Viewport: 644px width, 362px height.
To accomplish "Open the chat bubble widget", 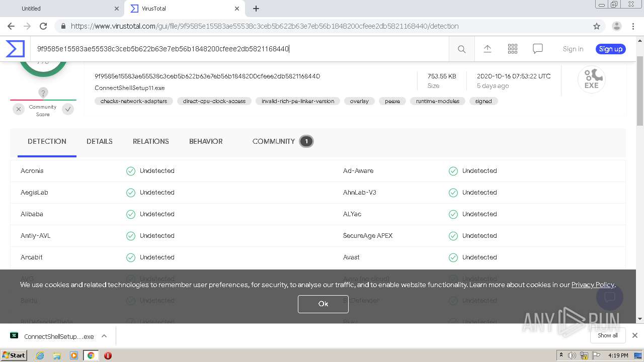I will pyautogui.click(x=609, y=297).
